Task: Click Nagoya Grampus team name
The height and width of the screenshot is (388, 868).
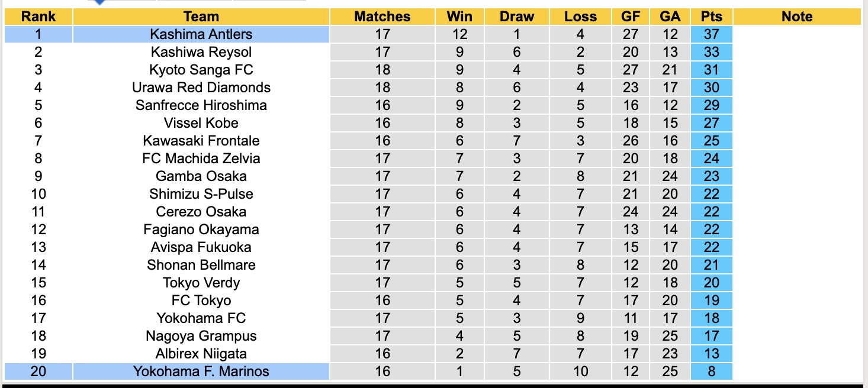Action: [201, 336]
